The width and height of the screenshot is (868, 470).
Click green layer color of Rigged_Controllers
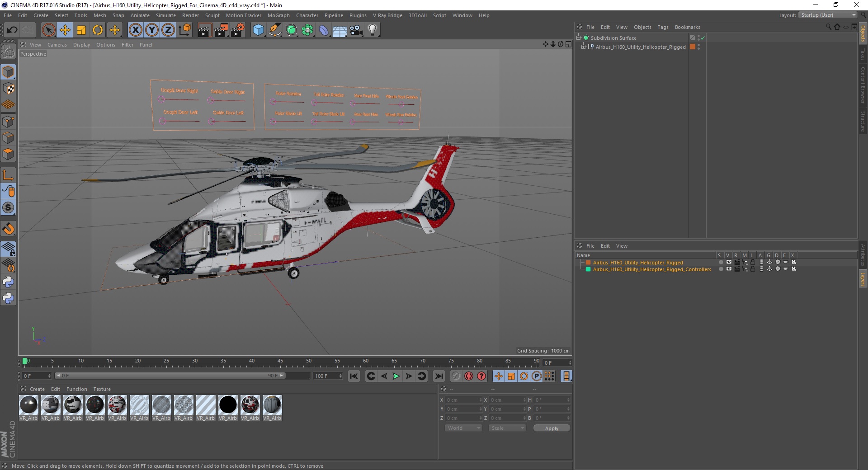pos(588,269)
